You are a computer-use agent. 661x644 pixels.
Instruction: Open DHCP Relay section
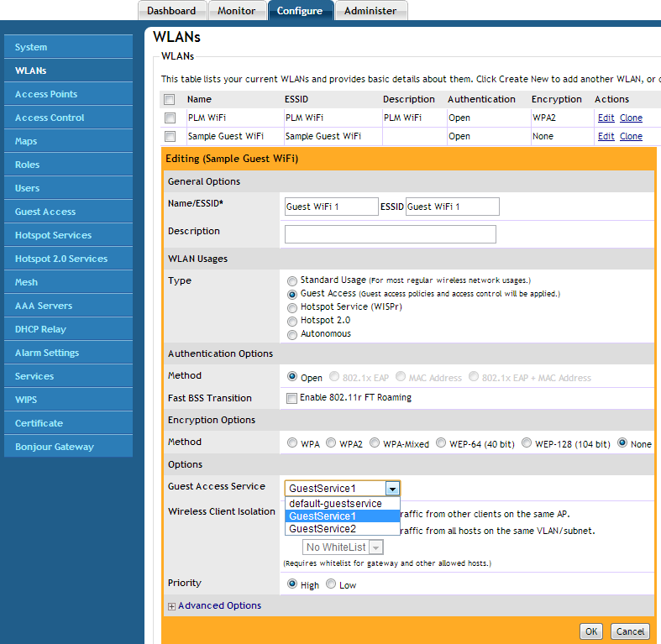tap(68, 329)
